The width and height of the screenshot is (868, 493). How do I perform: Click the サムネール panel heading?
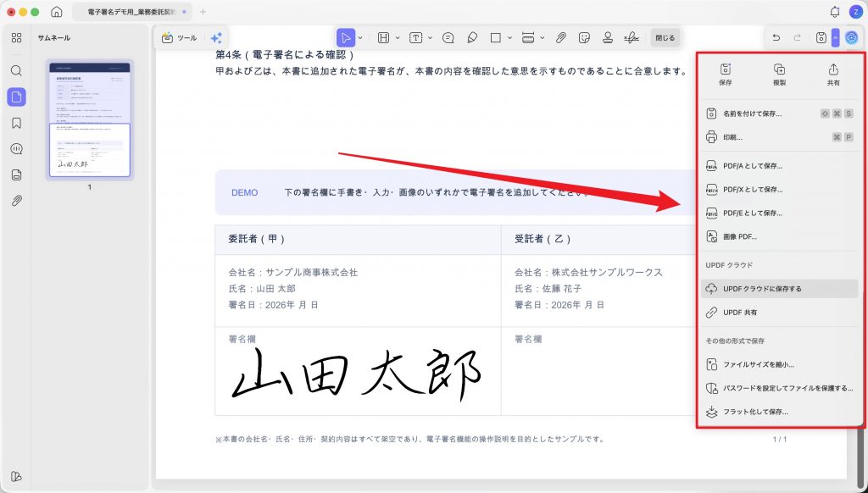click(53, 37)
